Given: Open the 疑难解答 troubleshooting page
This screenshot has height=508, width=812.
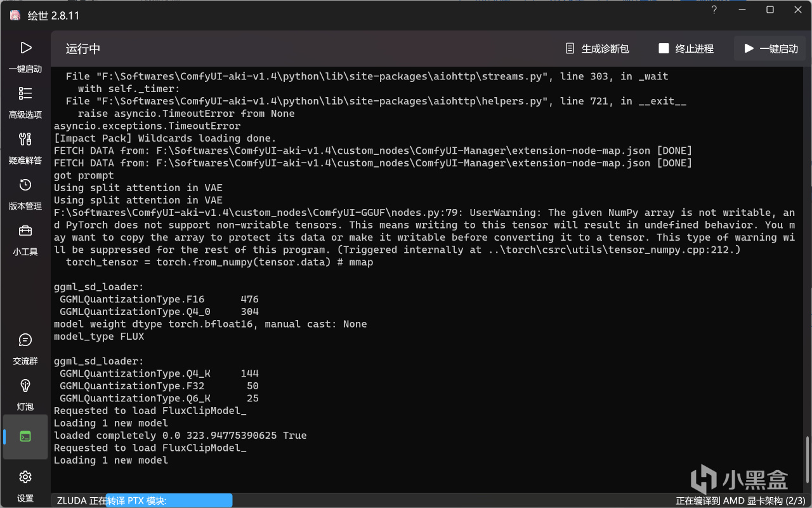Looking at the screenshot, I should coord(25,148).
